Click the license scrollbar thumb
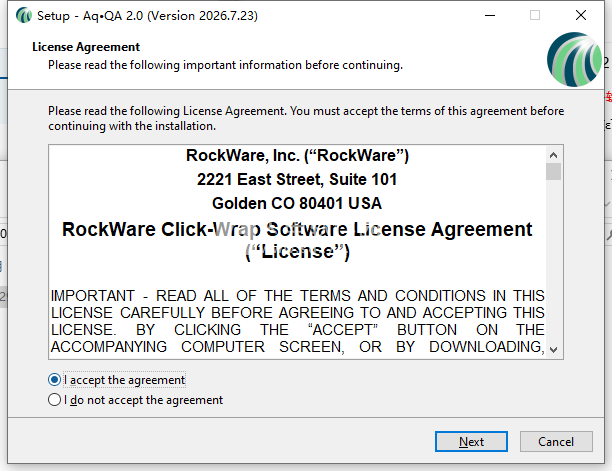This screenshot has width=612, height=471. [553, 172]
